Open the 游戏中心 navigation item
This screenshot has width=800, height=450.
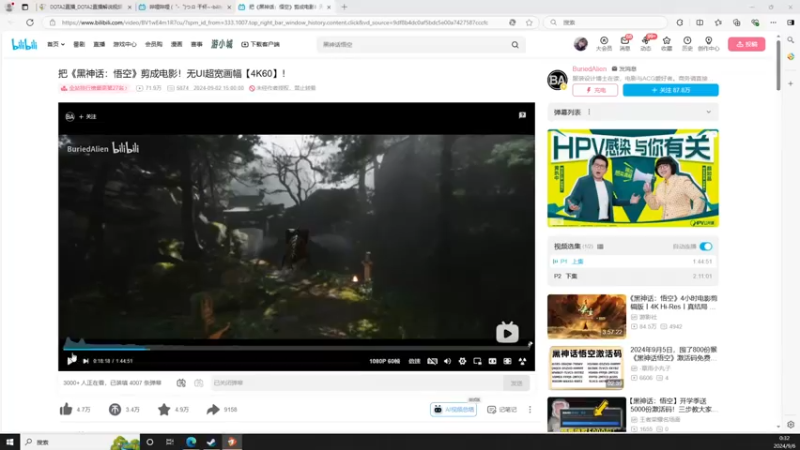click(124, 44)
